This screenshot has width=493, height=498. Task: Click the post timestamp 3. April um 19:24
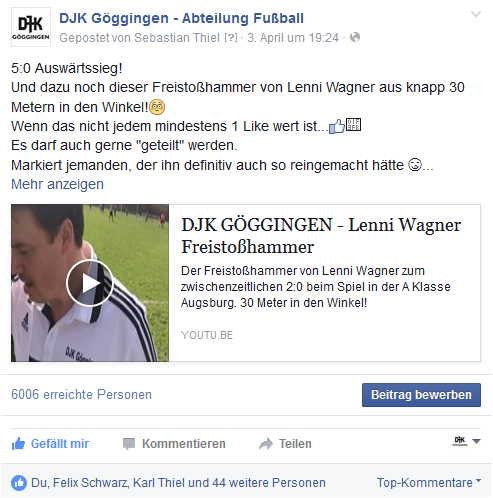tap(293, 38)
